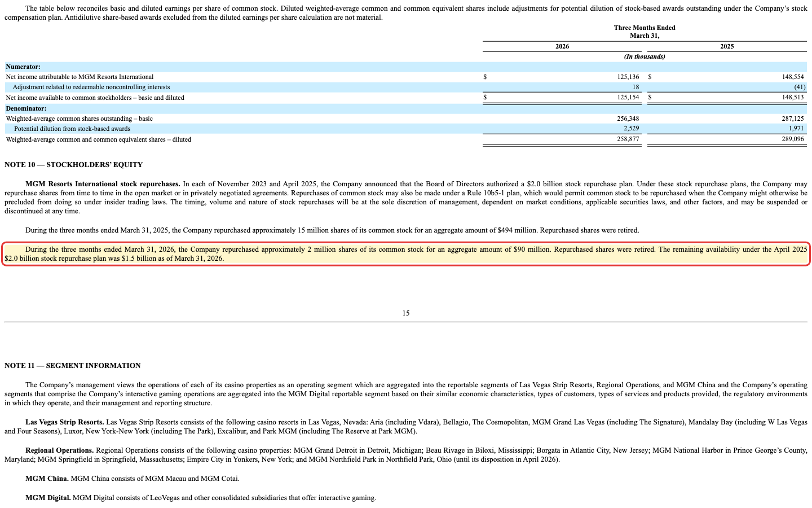Viewport: 812px width, 508px height.
Task: Click the intro paragraph reconciling basic and diluted earnings
Action: [x=406, y=13]
